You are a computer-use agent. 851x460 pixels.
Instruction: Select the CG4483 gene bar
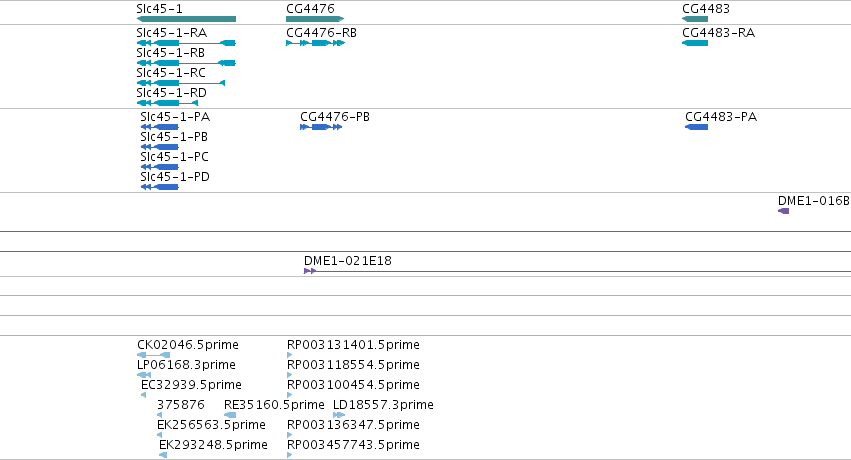[x=695, y=19]
